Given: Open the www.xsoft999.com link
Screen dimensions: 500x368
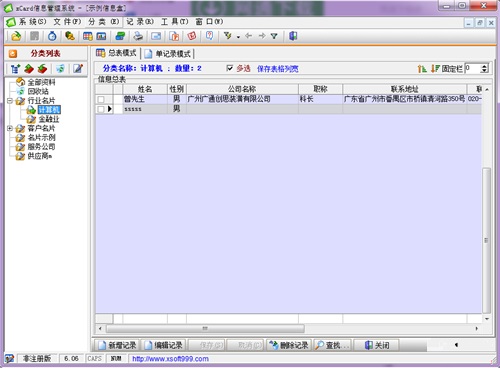Looking at the screenshot, I should coord(170,359).
